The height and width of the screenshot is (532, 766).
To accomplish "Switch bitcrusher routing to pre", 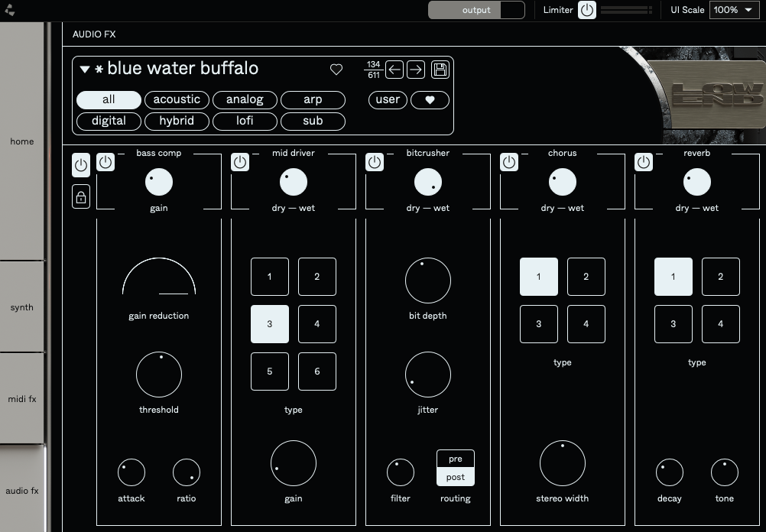I will pyautogui.click(x=455, y=459).
